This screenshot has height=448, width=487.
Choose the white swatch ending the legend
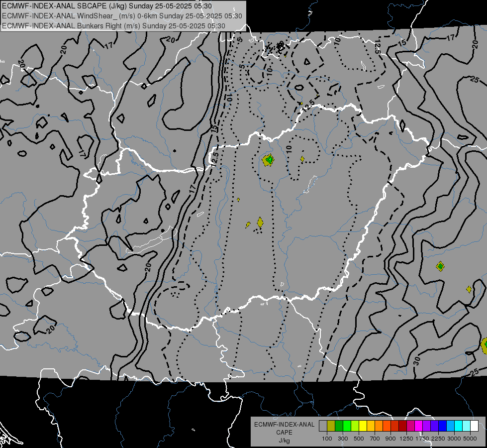(474, 426)
